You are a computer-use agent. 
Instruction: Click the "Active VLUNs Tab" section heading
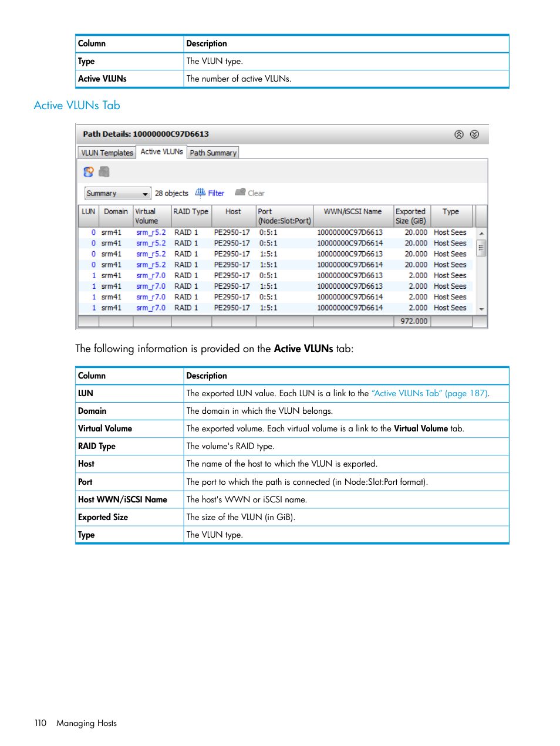click(77, 106)
